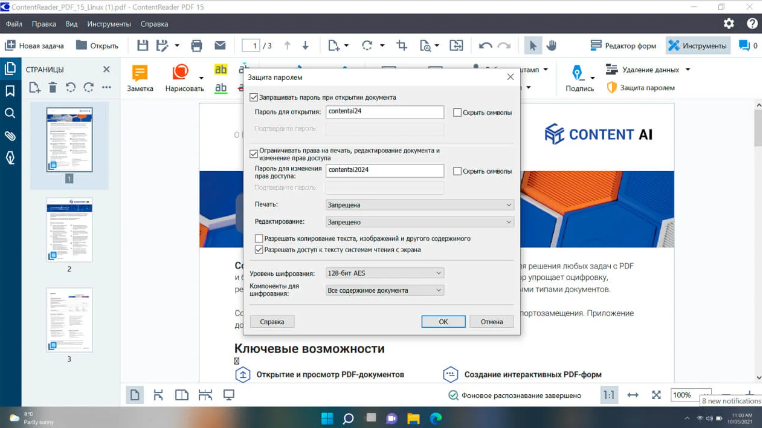762x428 pixels.
Task: Select the Hand pan tool
Action: tap(552, 46)
